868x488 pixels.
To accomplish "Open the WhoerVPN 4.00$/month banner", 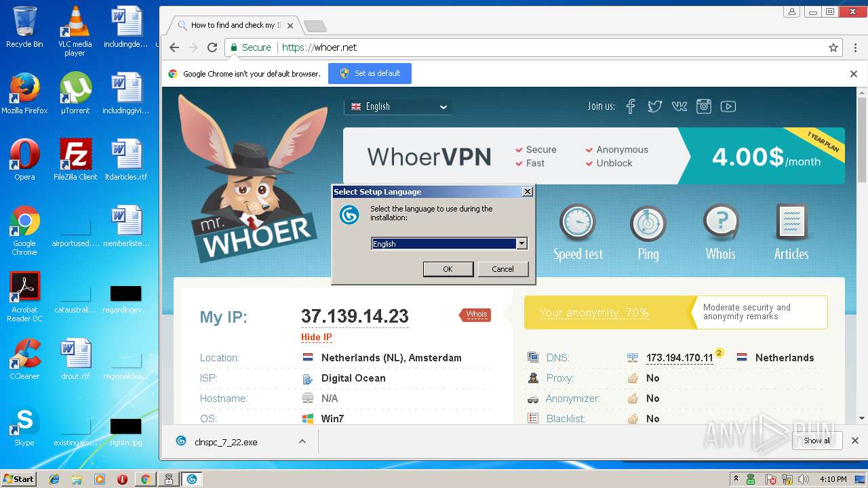I will pos(594,156).
